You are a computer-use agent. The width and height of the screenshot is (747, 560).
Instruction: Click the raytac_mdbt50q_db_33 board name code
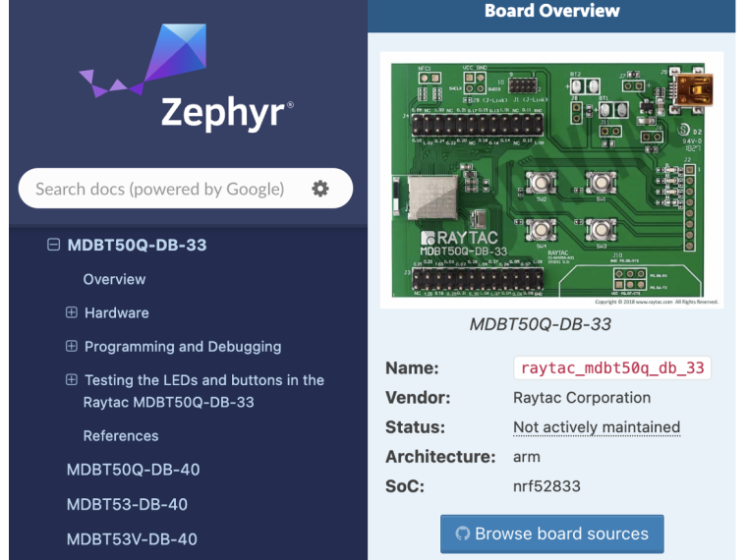pos(611,368)
